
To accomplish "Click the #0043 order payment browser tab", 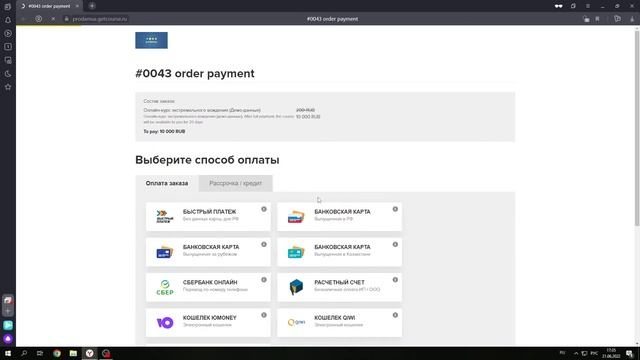I will click(x=49, y=6).
